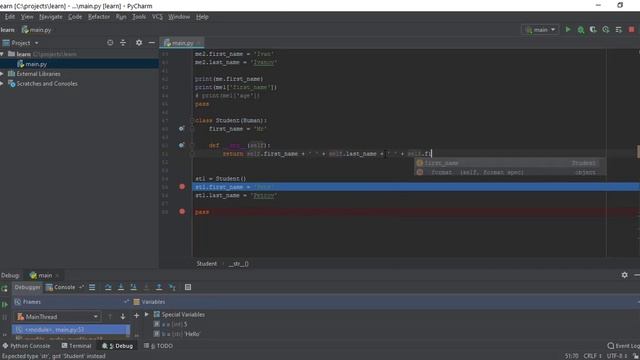Select next frame with down arrow
640x360 pixels.
coord(122,316)
